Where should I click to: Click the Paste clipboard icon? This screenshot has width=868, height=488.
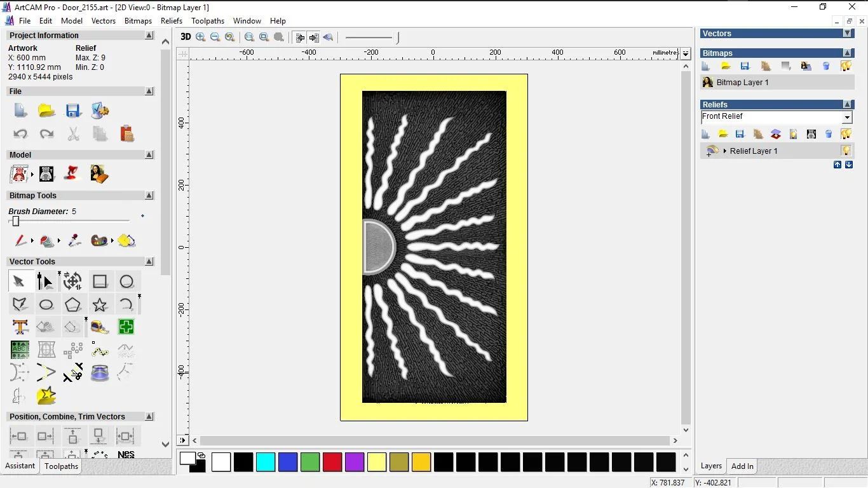127,133
